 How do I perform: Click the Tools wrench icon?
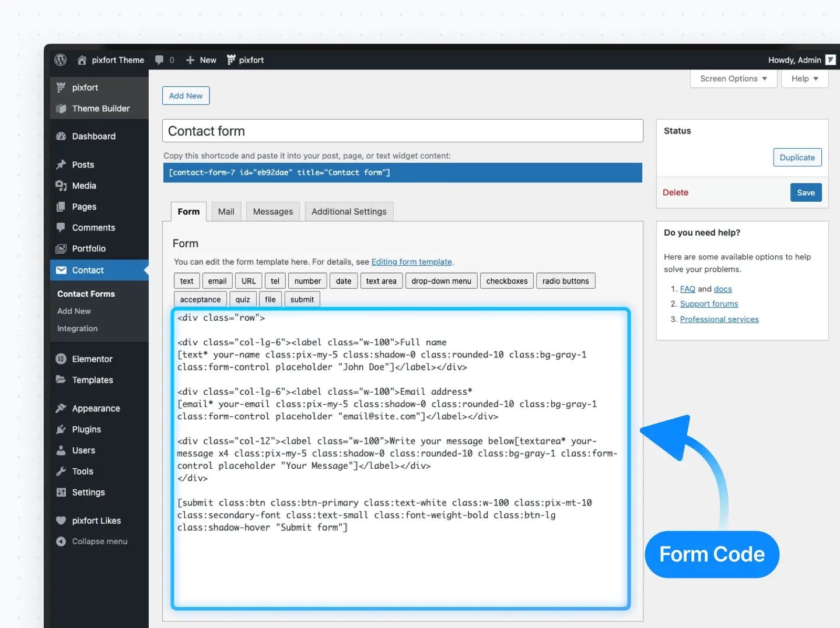point(61,472)
